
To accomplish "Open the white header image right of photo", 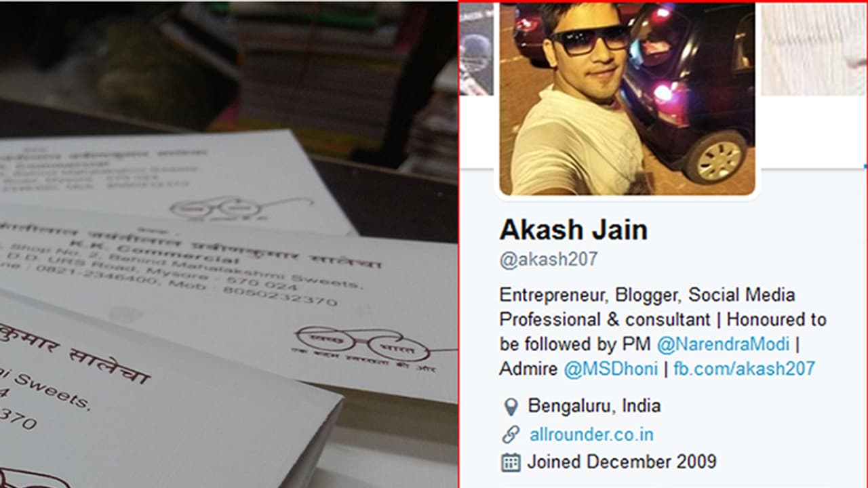I will tap(814, 48).
